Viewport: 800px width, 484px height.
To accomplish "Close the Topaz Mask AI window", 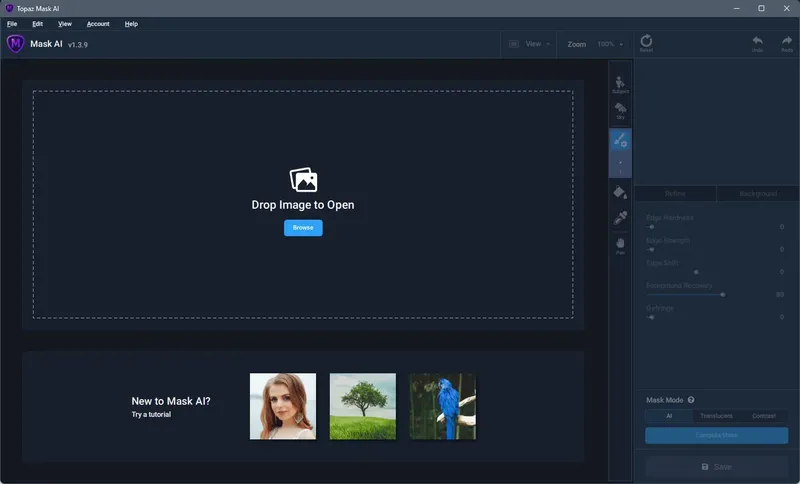I will coord(786,8).
